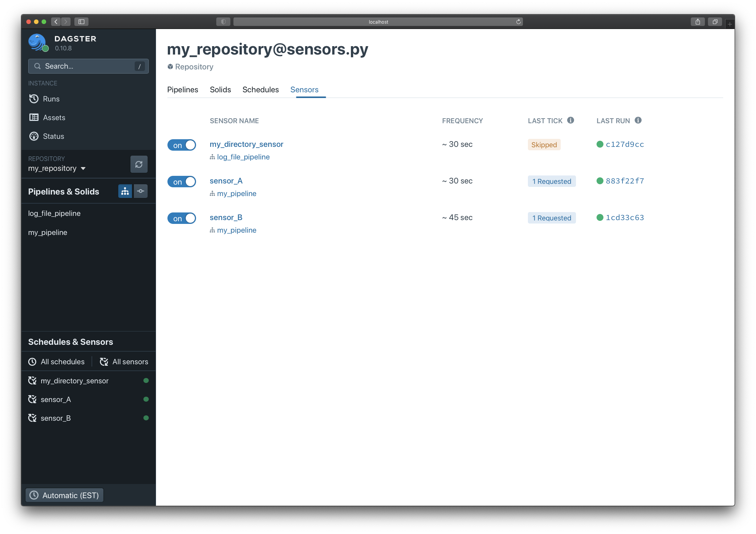This screenshot has height=534, width=756.
Task: Turn off the my_directory_sensor toggle
Action: [182, 145]
